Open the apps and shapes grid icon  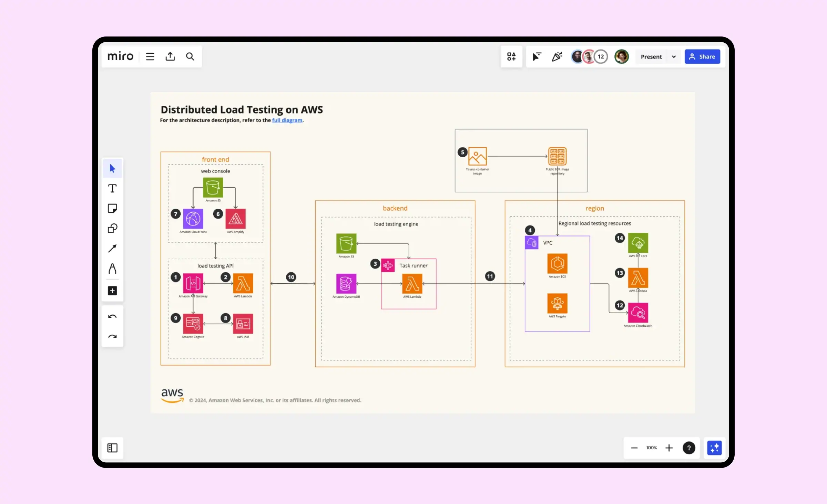coord(511,56)
